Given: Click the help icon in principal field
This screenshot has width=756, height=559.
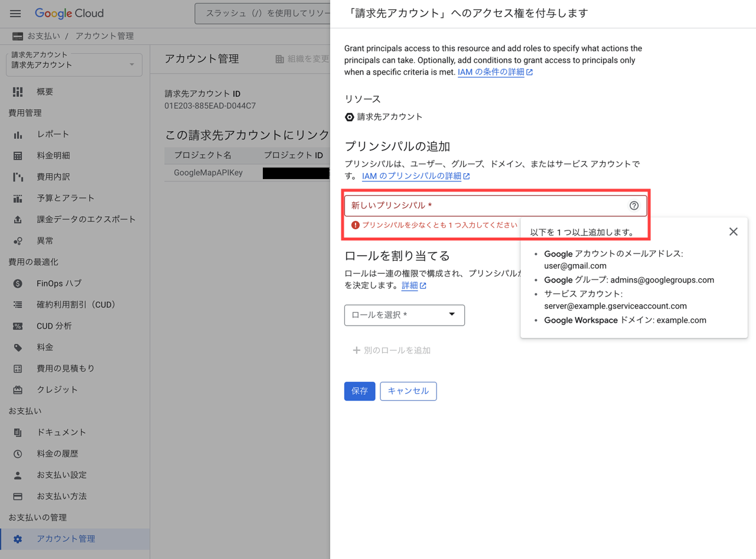Looking at the screenshot, I should 634,206.
